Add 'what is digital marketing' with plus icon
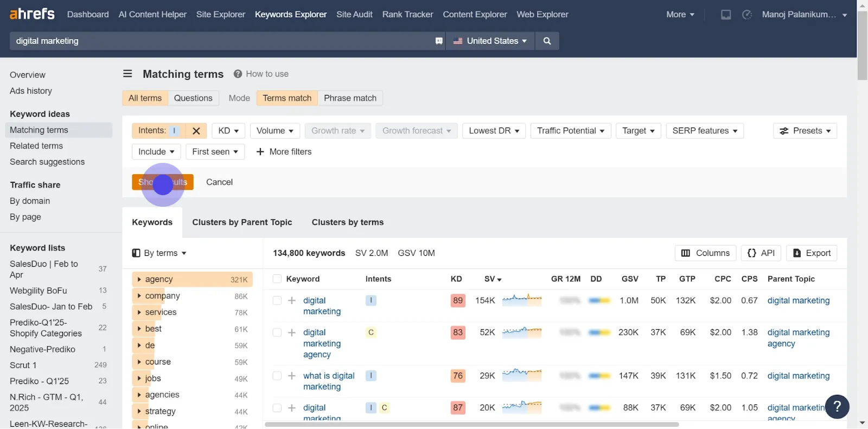The image size is (868, 429). pos(292,376)
